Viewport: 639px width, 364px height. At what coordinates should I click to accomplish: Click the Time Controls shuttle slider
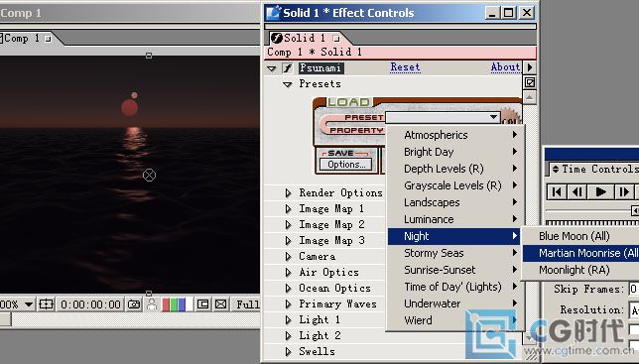(x=635, y=210)
